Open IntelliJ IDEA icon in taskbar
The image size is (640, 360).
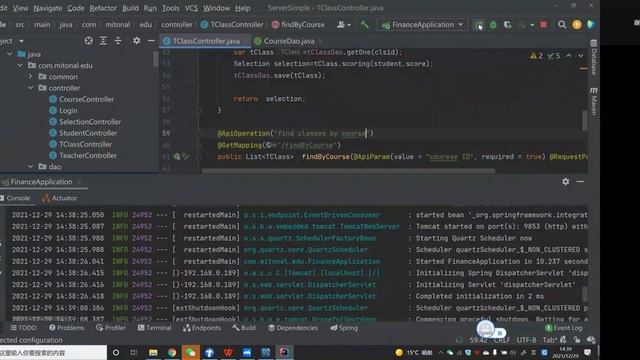pyautogui.click(x=284, y=352)
